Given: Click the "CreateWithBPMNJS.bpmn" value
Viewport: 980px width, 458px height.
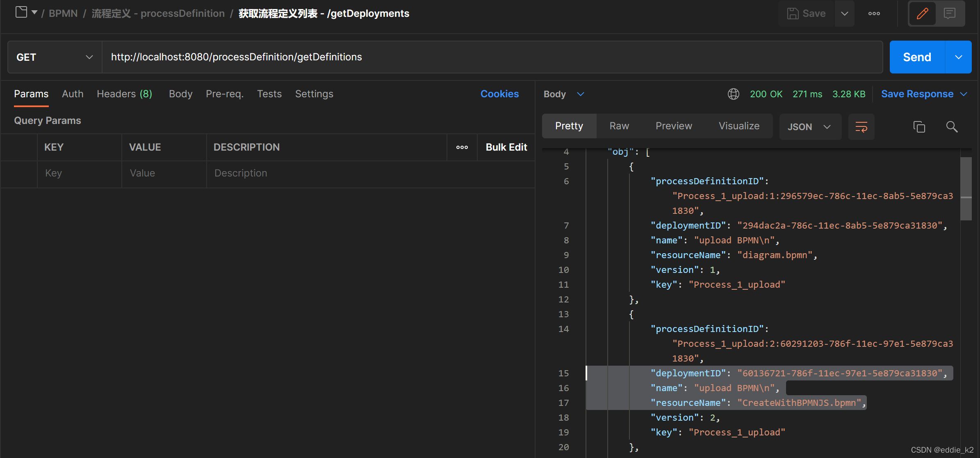Looking at the screenshot, I should tap(799, 403).
